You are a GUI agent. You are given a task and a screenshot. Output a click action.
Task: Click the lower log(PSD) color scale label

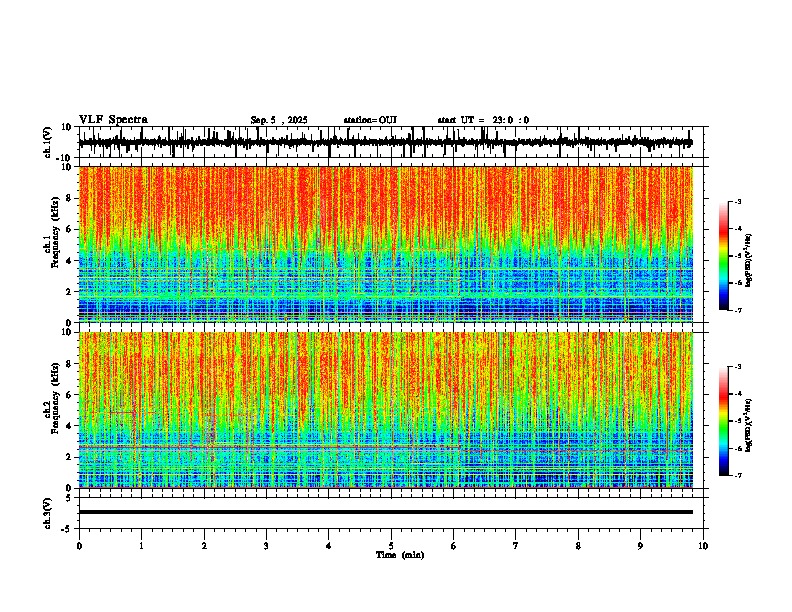749,425
